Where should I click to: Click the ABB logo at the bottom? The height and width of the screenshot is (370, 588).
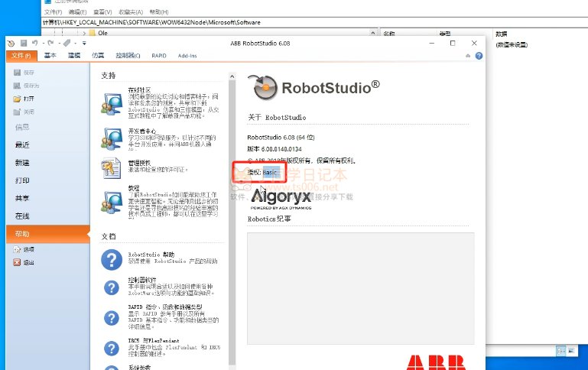click(x=436, y=362)
